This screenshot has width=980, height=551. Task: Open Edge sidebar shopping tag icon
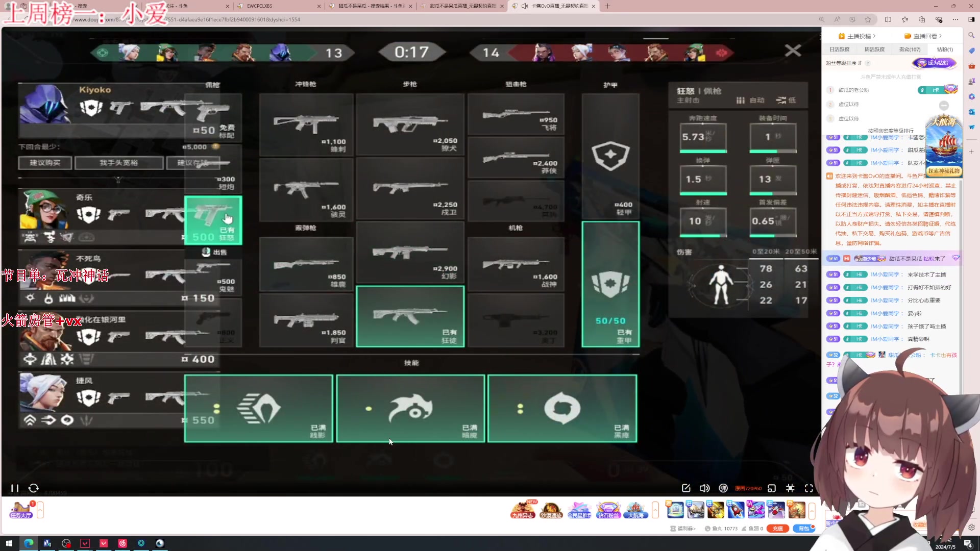(x=971, y=51)
